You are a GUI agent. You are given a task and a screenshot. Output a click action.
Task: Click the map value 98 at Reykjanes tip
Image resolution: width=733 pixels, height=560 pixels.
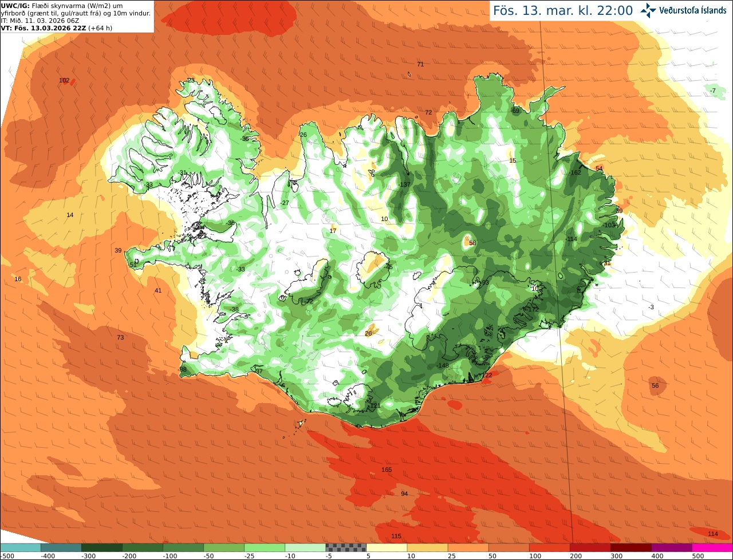point(183,370)
